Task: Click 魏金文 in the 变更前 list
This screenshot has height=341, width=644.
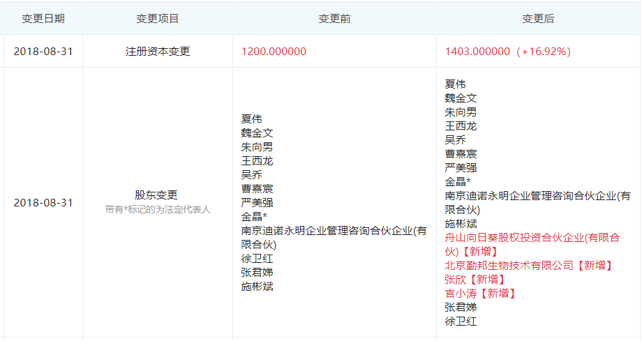Action: click(257, 133)
